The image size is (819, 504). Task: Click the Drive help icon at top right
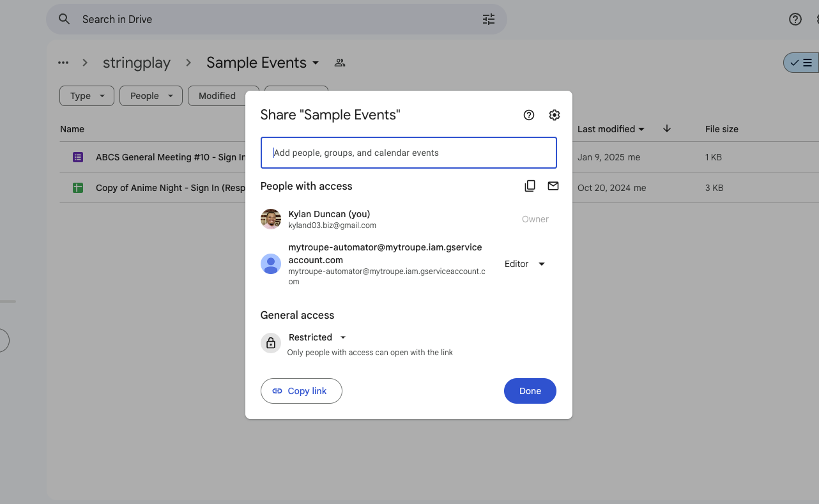pyautogui.click(x=795, y=19)
